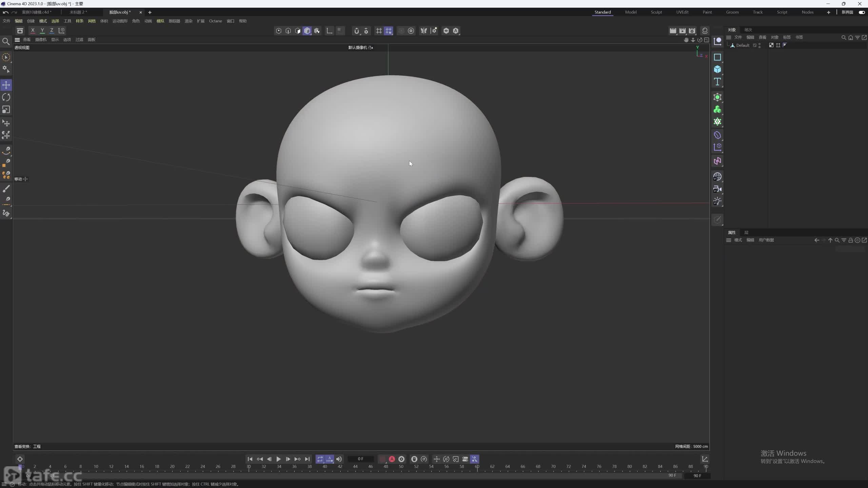Toggle locked workplane grid icon
The image size is (868, 488).
point(389,31)
